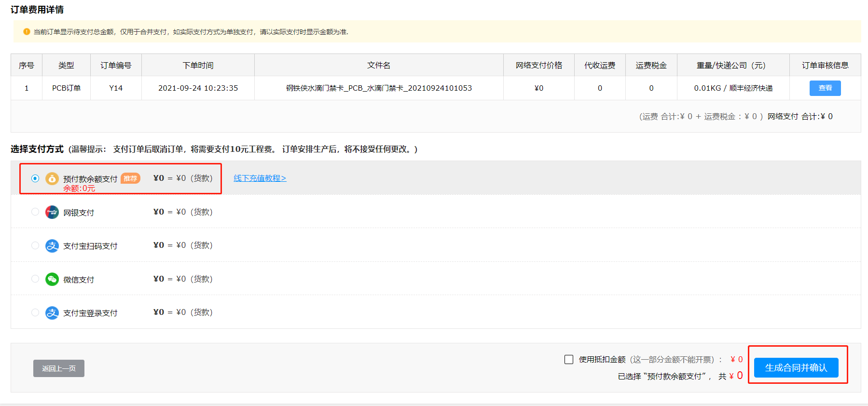Click the 序号 column header
Viewport: 868px width, 406px height.
coord(27,65)
